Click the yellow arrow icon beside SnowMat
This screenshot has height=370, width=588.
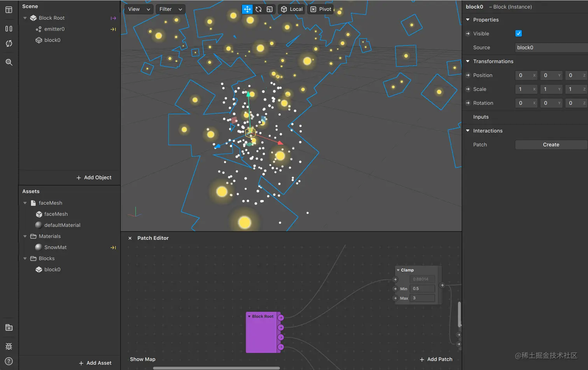(x=113, y=248)
